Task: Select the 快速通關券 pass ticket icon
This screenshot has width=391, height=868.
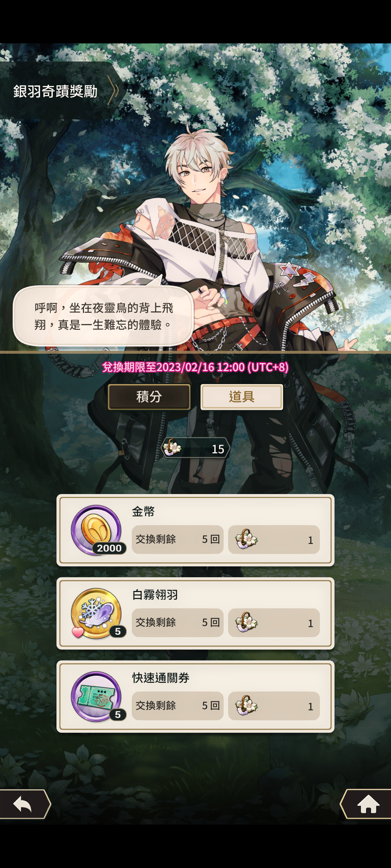Action: point(97,697)
